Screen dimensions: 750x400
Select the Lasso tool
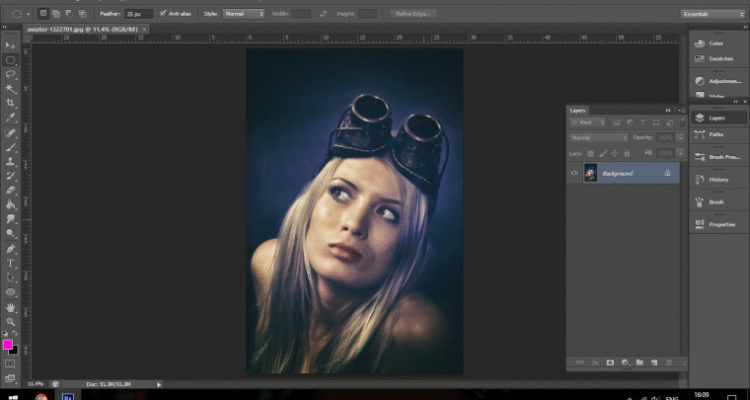(x=10, y=74)
